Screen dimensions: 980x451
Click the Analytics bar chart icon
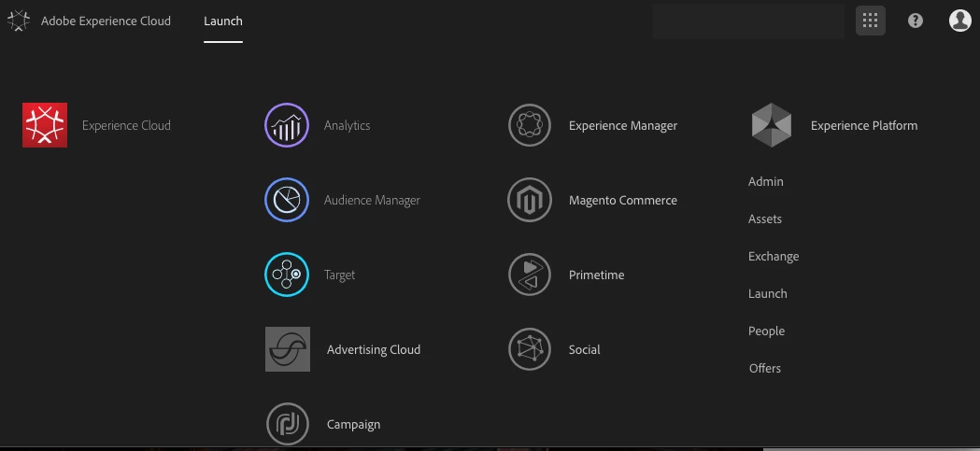(x=287, y=125)
